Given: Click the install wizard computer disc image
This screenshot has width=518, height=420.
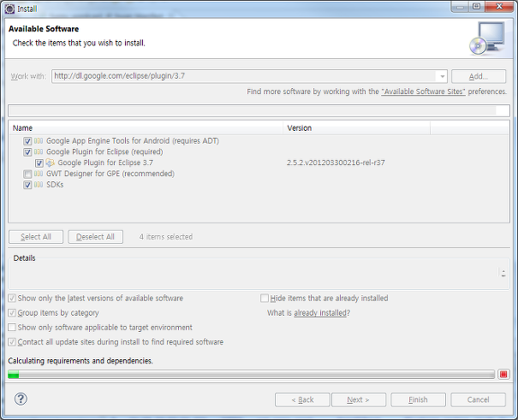Looking at the screenshot, I should point(487,38).
